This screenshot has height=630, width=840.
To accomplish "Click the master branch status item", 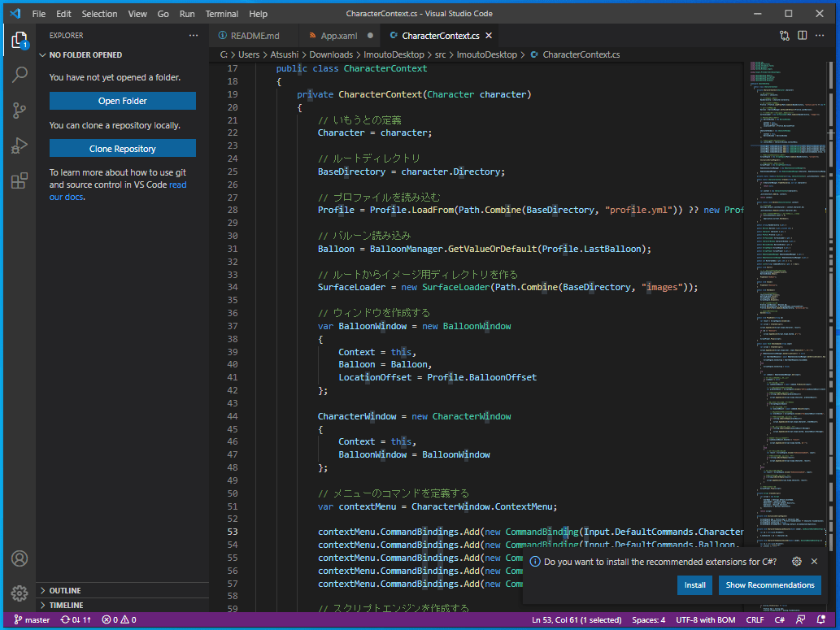I will pyautogui.click(x=33, y=619).
